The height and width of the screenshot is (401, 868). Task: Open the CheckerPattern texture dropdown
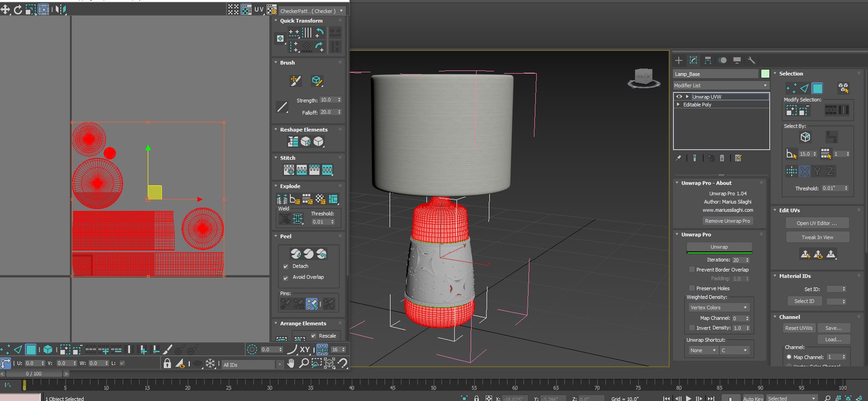312,11
